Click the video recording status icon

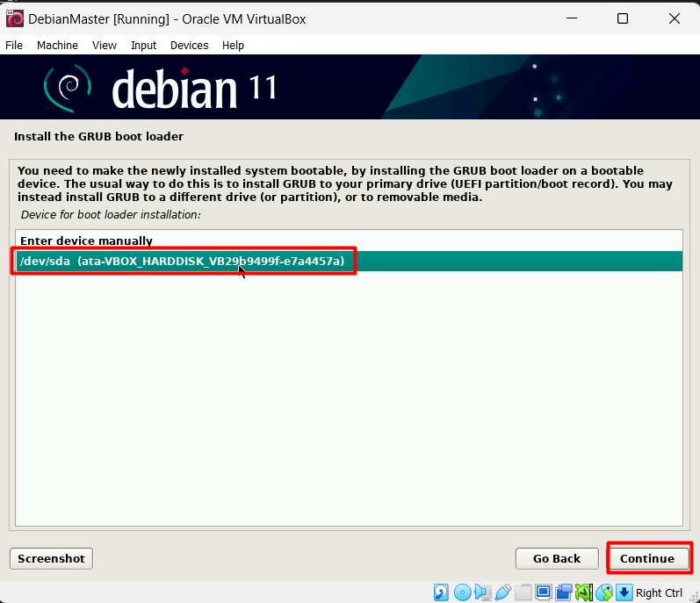(564, 592)
